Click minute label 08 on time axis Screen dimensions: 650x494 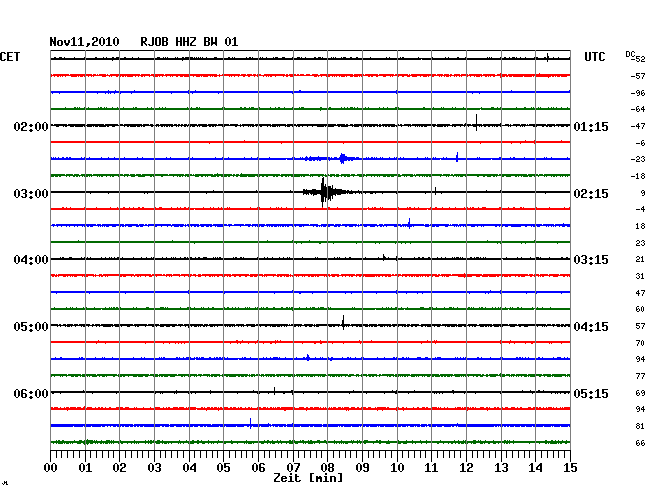click(x=327, y=468)
